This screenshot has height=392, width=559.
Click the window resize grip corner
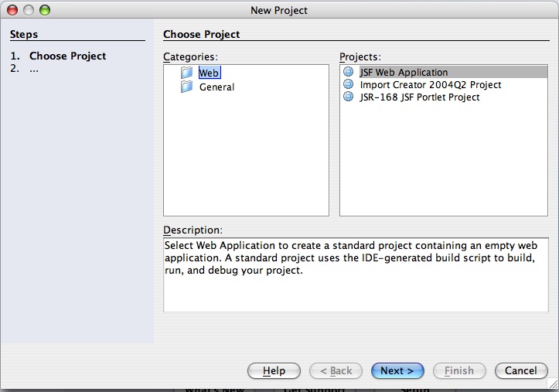[553, 383]
